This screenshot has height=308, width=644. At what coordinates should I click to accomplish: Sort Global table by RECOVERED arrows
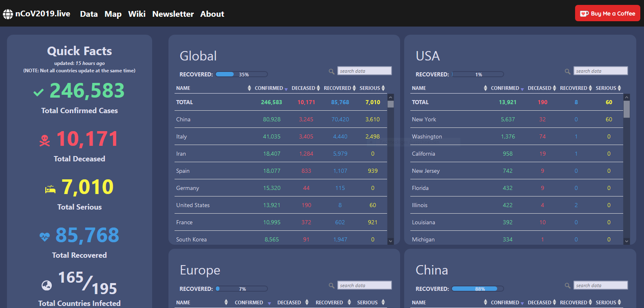[354, 88]
